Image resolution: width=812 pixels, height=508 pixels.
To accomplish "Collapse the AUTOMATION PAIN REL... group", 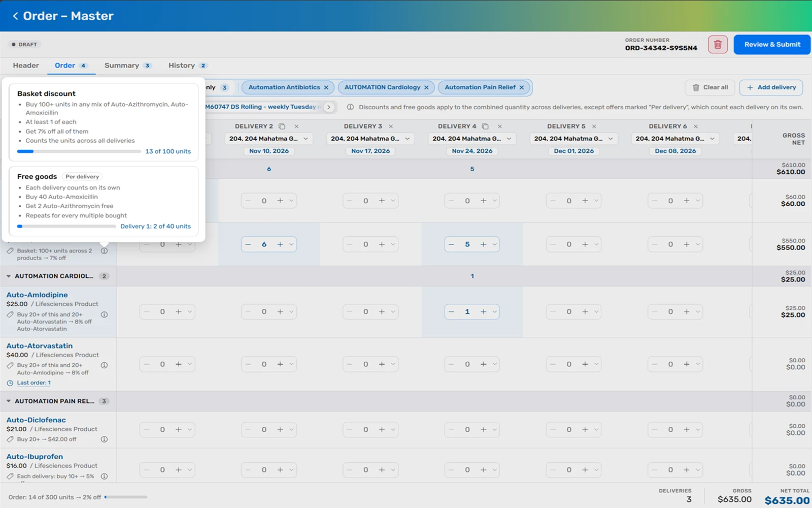I will click(x=9, y=401).
